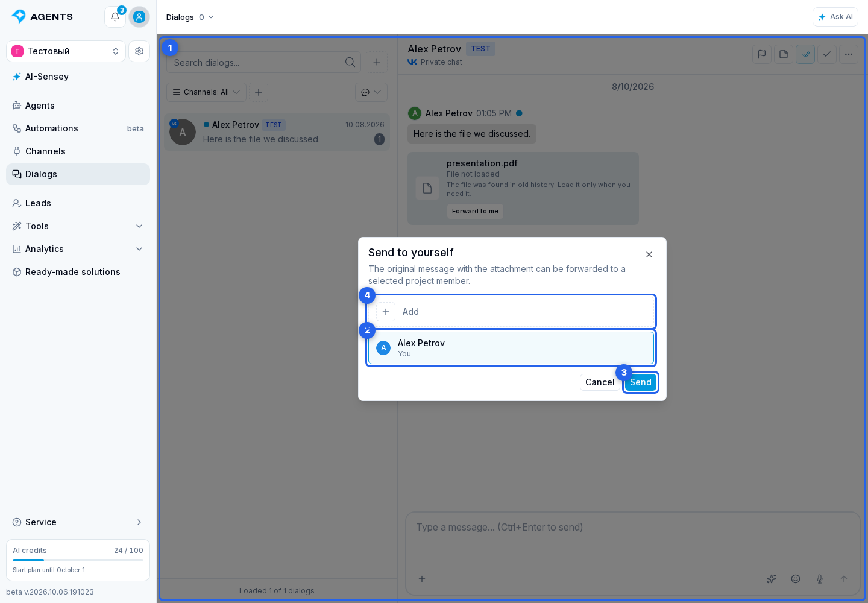Open the three-dots more menu in chat header
Screen dimensions: 868x603
point(849,54)
